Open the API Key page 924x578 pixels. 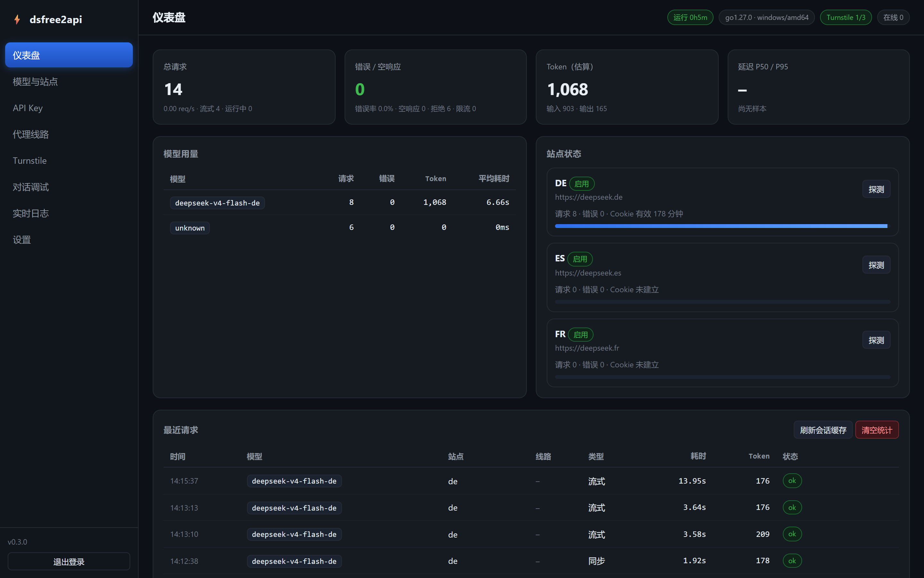(69, 108)
